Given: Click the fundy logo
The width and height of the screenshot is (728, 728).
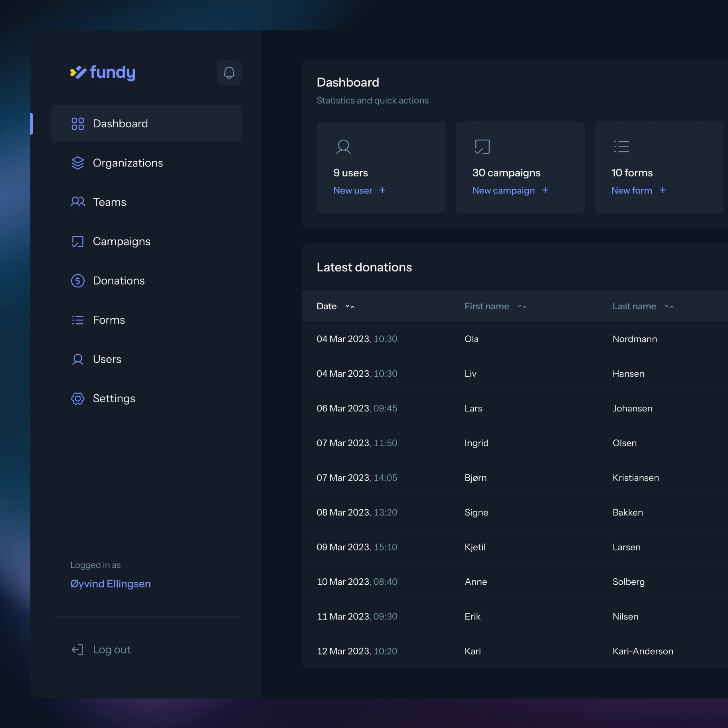Looking at the screenshot, I should tap(103, 73).
